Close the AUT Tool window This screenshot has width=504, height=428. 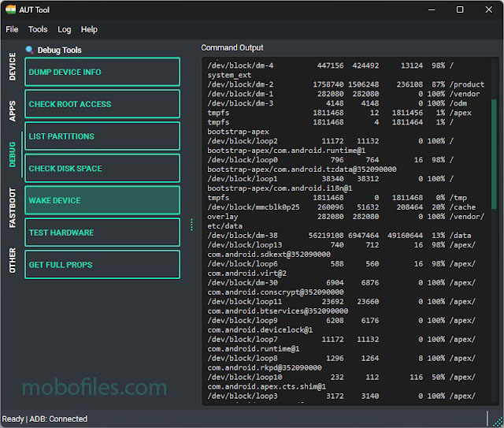tap(488, 9)
